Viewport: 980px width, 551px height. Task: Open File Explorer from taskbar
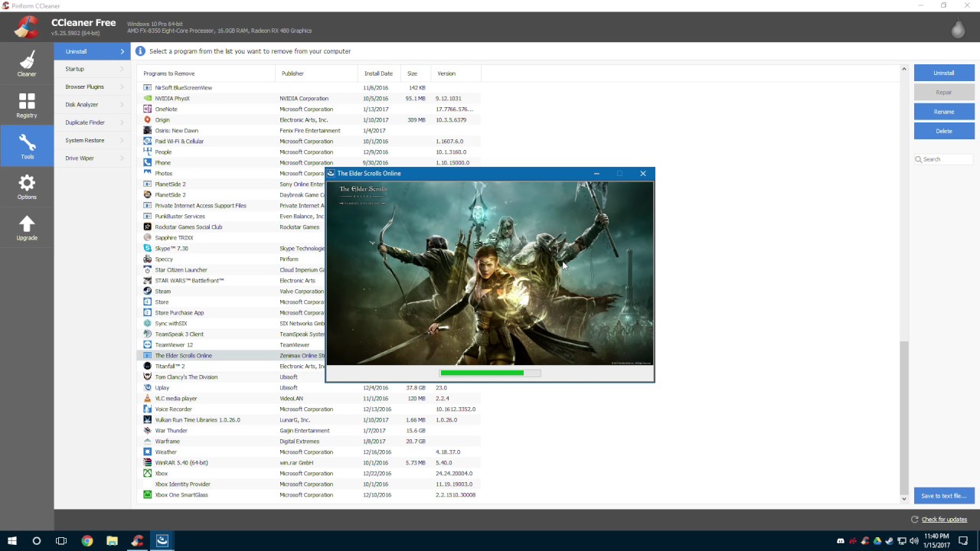pos(112,541)
